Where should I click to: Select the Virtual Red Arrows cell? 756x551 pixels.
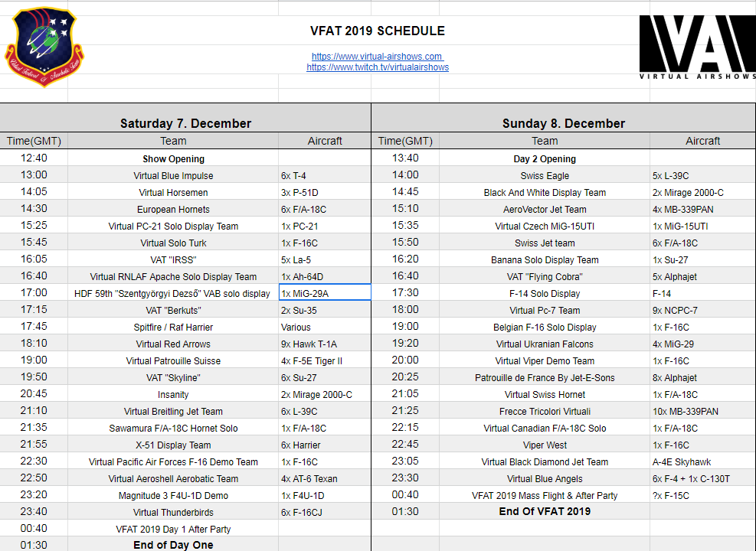pyautogui.click(x=173, y=344)
